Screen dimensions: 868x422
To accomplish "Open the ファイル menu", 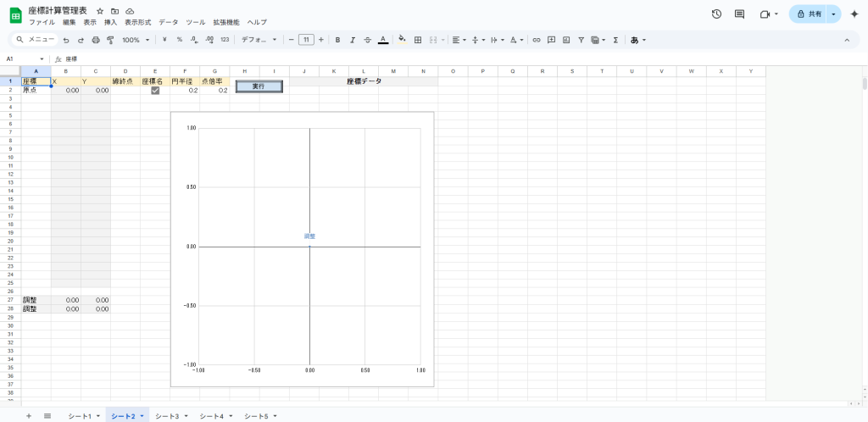I will pos(42,23).
